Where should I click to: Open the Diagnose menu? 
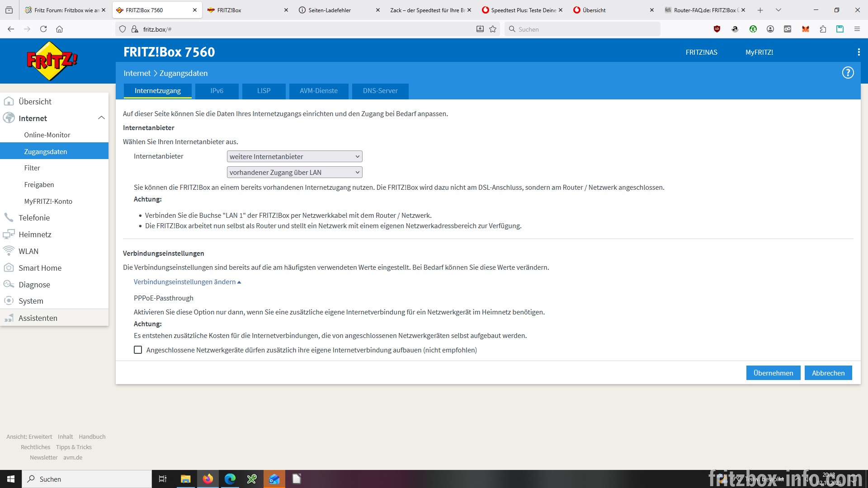click(x=54, y=285)
